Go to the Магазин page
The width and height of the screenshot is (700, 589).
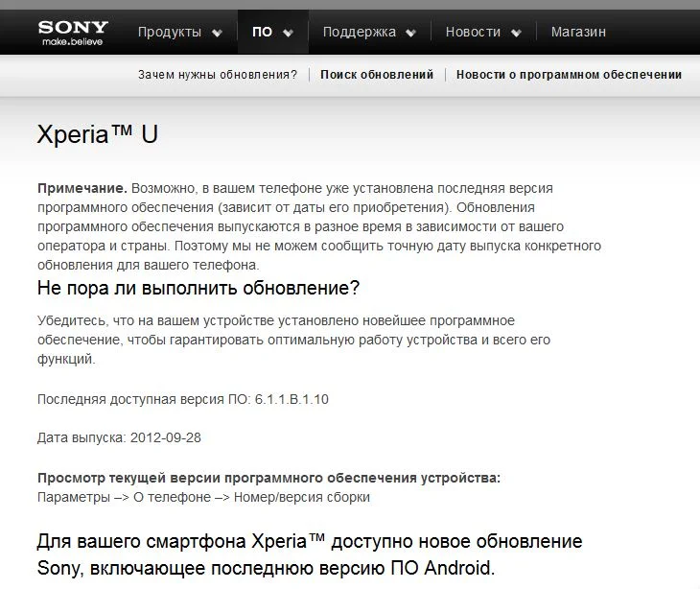(x=578, y=32)
